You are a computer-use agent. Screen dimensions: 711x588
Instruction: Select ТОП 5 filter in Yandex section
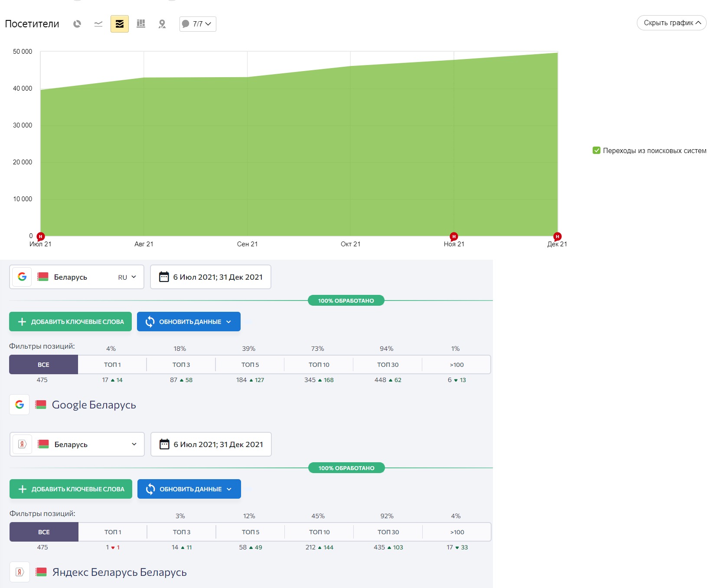(251, 532)
